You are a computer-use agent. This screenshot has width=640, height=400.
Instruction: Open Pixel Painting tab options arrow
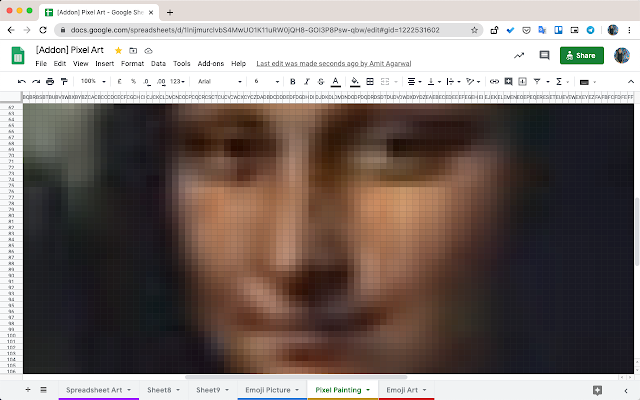[368, 390]
